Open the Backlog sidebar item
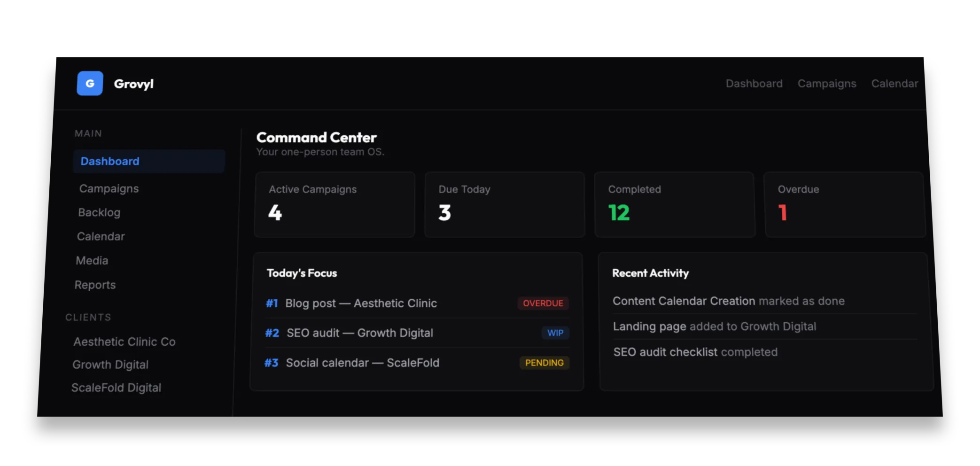The width and height of the screenshot is (980, 466). (99, 212)
